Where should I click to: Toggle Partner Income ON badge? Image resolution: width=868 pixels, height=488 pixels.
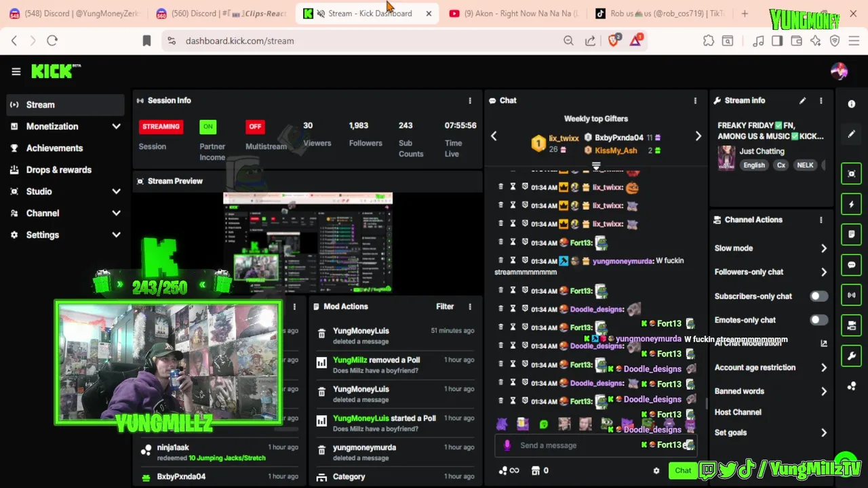click(x=208, y=127)
